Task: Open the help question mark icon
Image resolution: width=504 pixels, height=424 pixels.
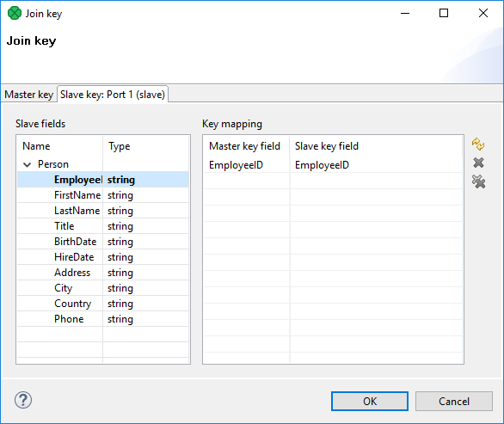Action: click(x=23, y=400)
